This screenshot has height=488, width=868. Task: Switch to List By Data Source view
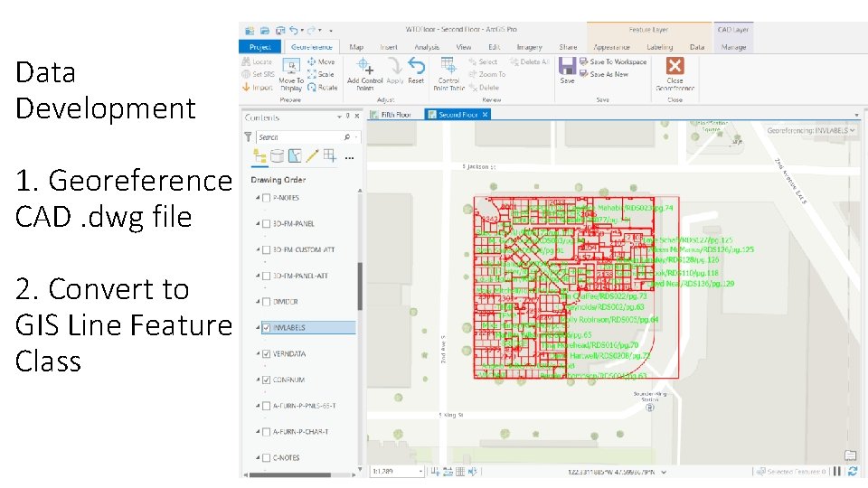coord(277,156)
